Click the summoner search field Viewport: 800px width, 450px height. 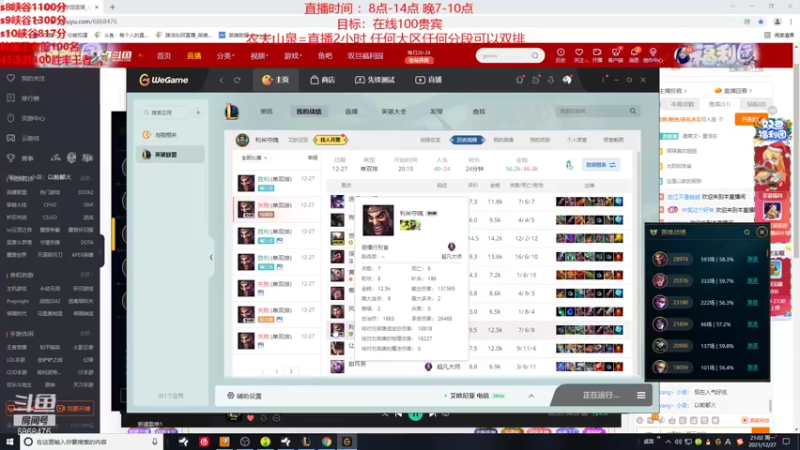click(x=592, y=111)
